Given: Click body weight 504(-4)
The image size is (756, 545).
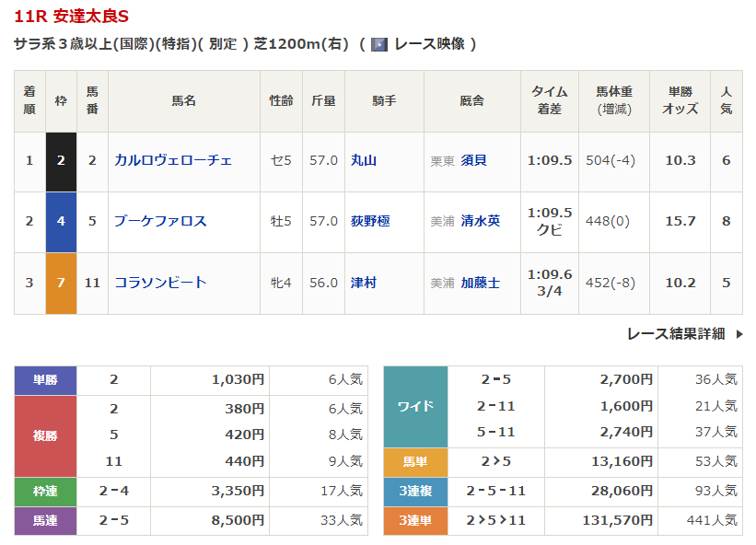Looking at the screenshot, I should (x=611, y=160).
